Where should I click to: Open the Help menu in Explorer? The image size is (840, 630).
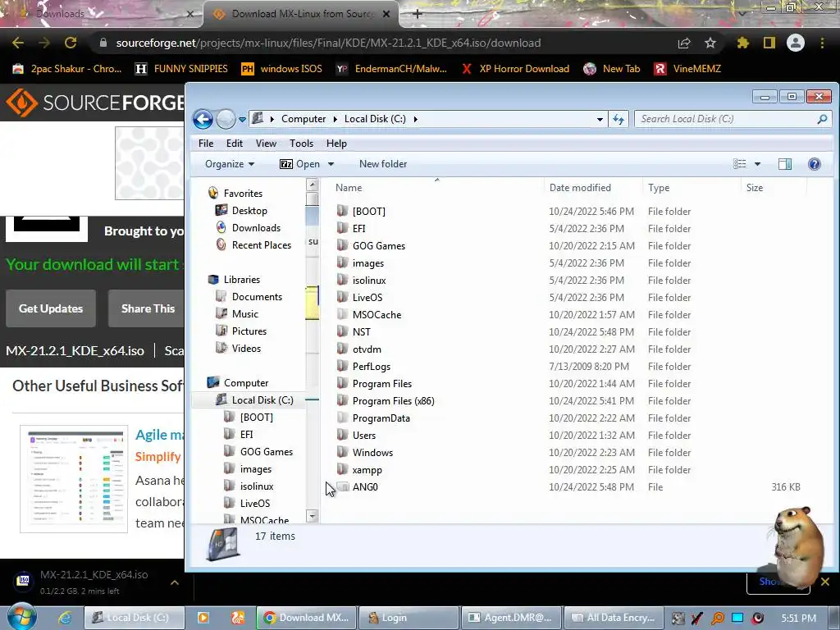click(336, 143)
